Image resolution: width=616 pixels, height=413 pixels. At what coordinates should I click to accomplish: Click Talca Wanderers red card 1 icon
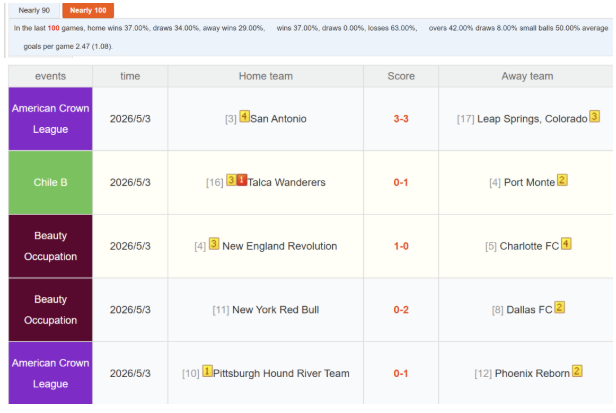[242, 180]
